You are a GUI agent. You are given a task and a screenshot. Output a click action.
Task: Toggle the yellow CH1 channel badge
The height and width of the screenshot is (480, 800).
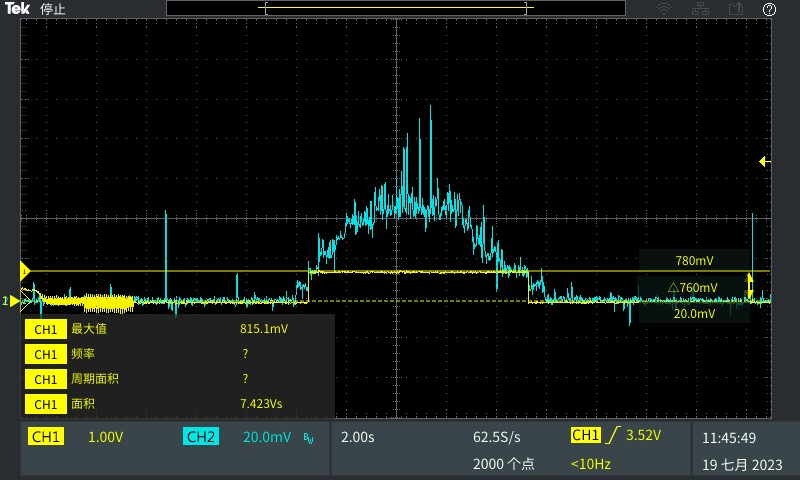46,437
